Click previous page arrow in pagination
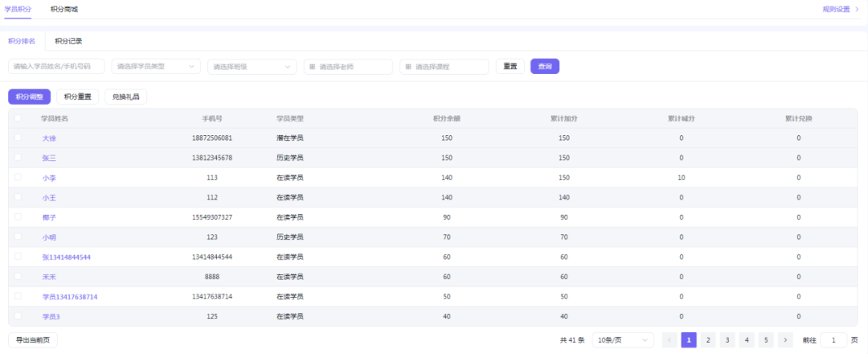Screen dimensions: 868x354 (669, 340)
